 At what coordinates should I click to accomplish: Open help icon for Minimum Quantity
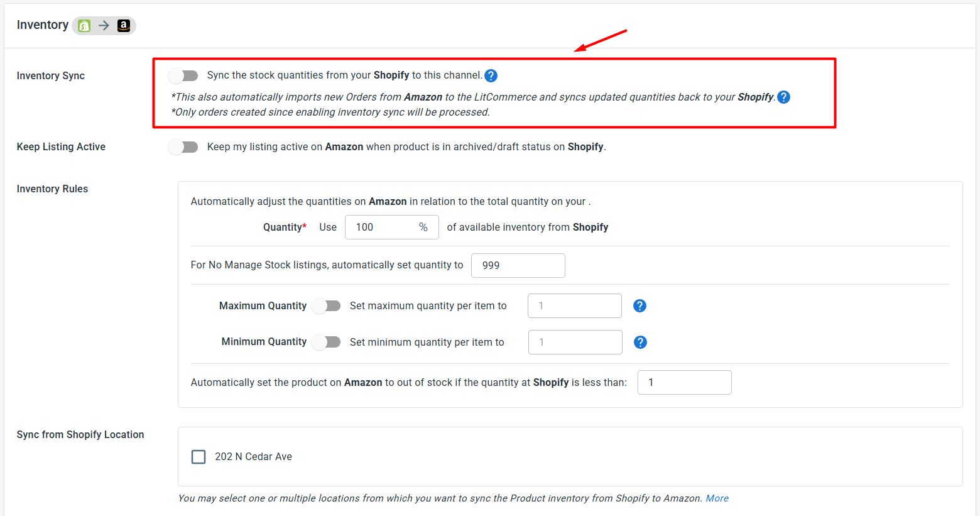pos(640,343)
